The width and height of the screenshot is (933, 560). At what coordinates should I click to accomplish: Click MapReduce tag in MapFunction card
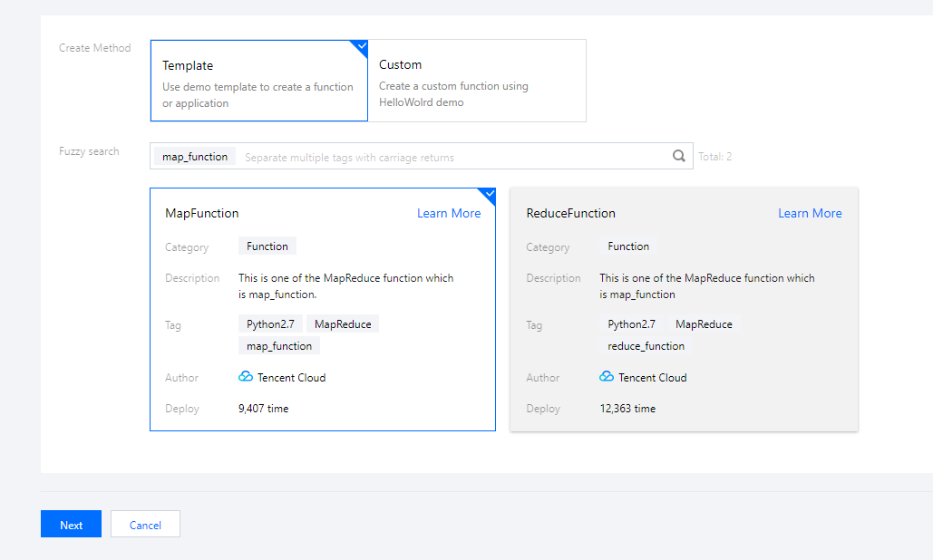tap(343, 324)
